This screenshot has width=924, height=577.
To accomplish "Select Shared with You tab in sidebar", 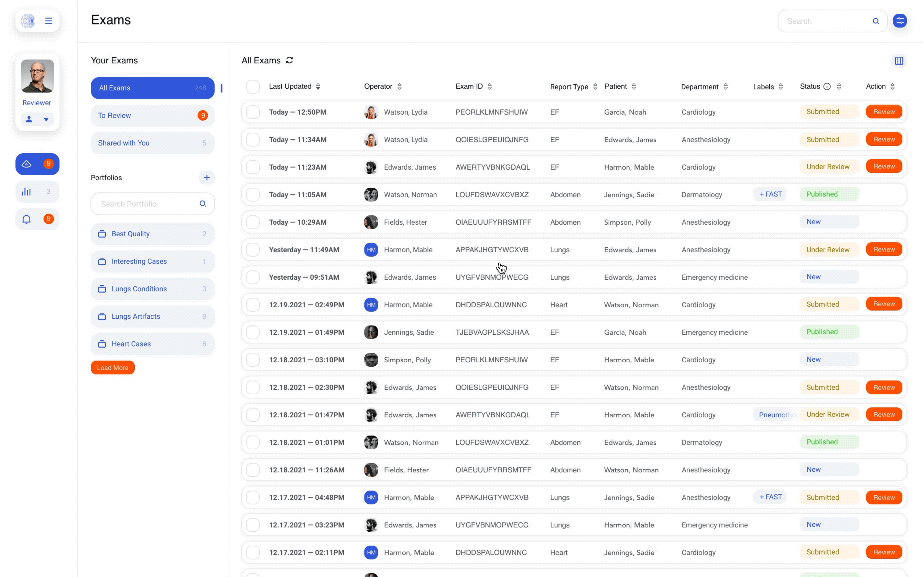I will point(152,143).
